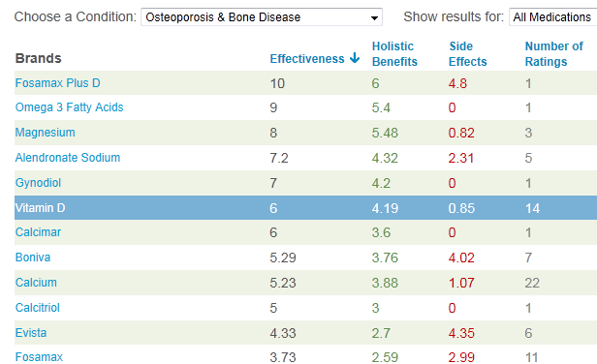
Task: Sort by Side Effects column
Action: (x=467, y=54)
